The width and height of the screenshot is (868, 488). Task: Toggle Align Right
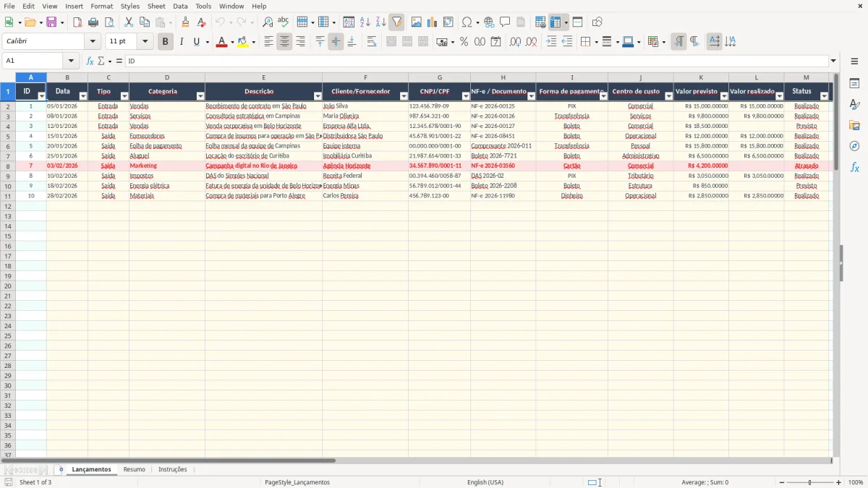click(x=300, y=42)
